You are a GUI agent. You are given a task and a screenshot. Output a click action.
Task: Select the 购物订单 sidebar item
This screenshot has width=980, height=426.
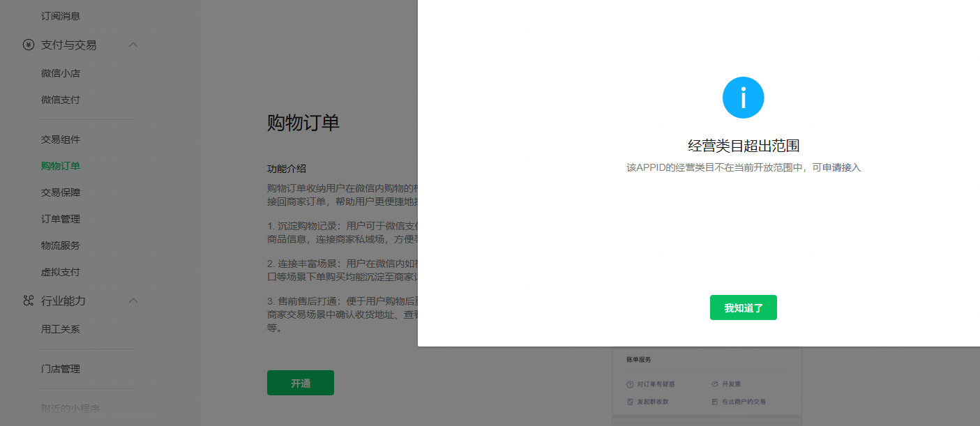coord(61,166)
